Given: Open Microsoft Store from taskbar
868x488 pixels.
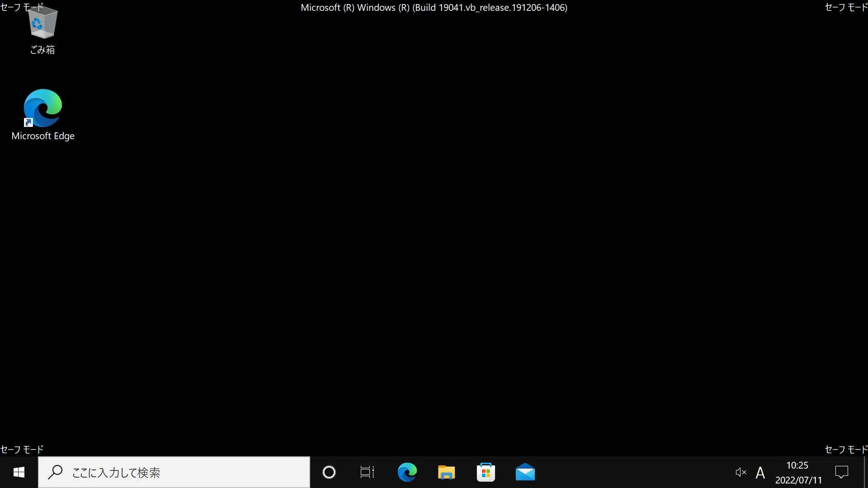Looking at the screenshot, I should pyautogui.click(x=486, y=472).
